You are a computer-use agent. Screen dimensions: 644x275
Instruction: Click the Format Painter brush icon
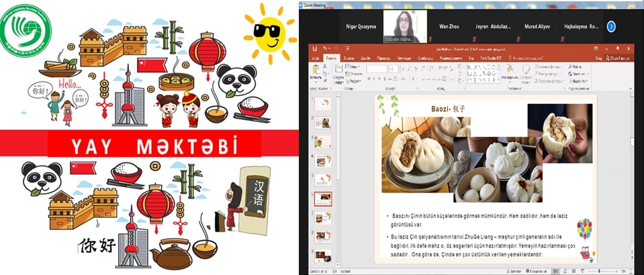click(x=324, y=80)
